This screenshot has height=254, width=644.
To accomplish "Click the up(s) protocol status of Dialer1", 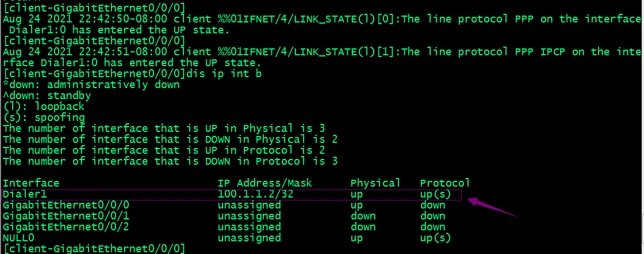I will pos(435,194).
